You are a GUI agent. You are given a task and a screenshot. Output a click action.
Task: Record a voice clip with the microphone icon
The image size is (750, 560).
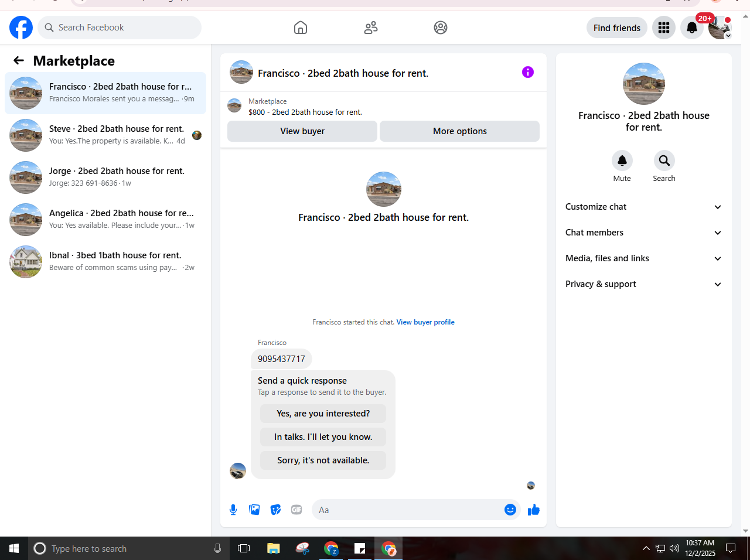pos(233,510)
